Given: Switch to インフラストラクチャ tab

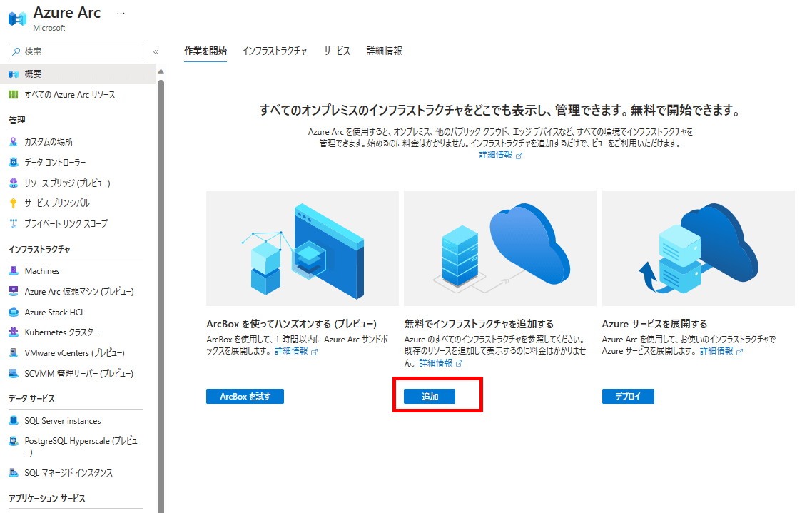Looking at the screenshot, I should point(275,51).
